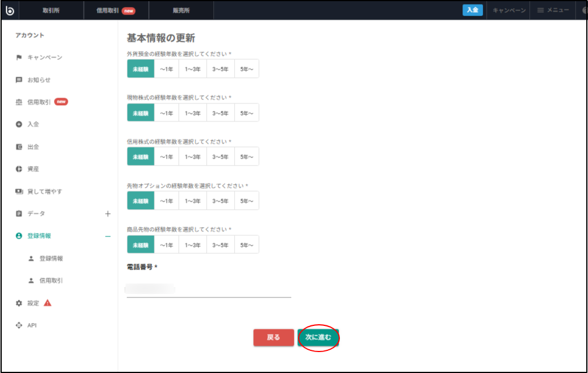Select 未経験 for 現物株式 experience
Viewport: 588px width, 373px height.
click(141, 113)
